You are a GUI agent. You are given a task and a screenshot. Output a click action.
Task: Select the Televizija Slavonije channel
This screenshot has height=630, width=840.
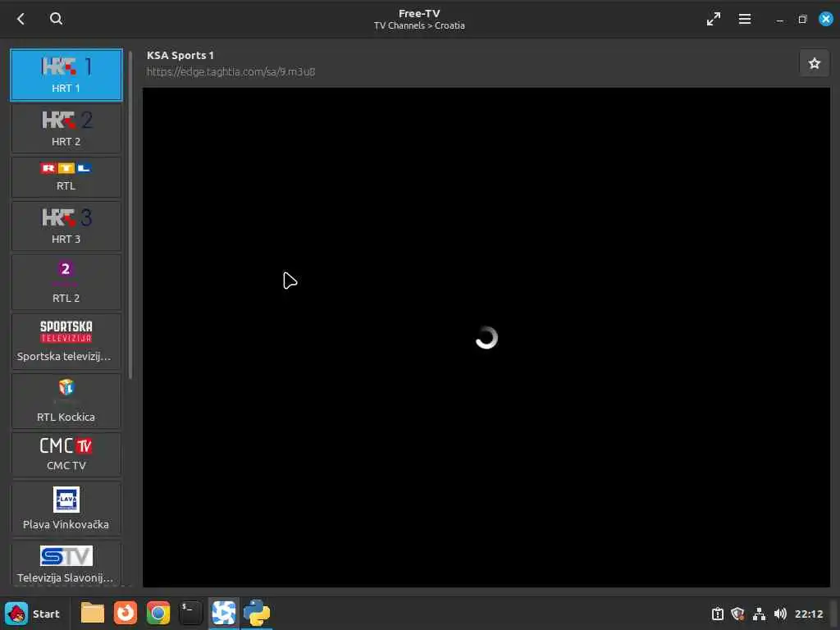coord(66,564)
